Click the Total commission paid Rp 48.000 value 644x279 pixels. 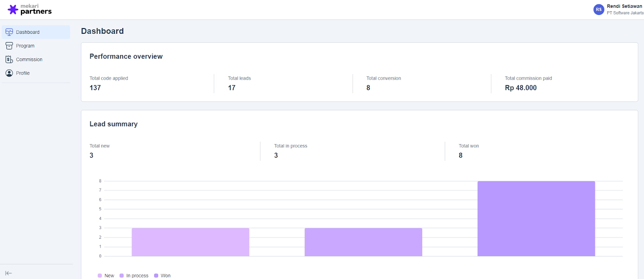[520, 88]
